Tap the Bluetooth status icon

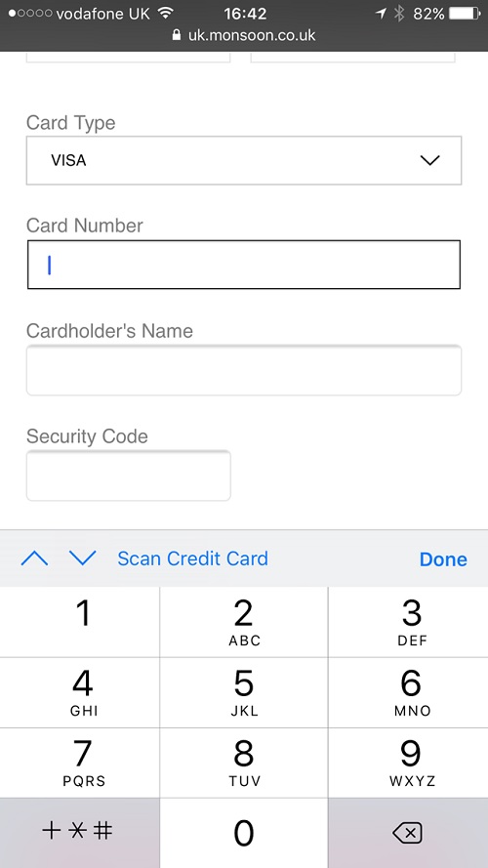point(399,14)
